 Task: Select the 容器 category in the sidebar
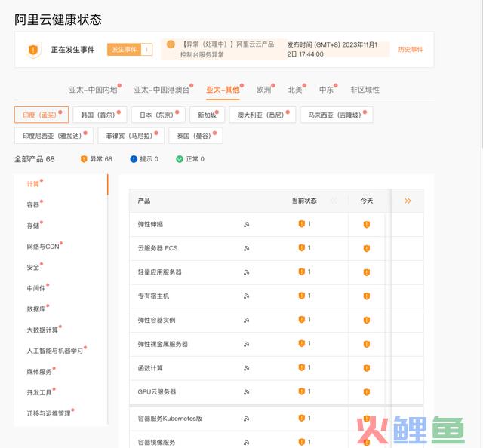pyautogui.click(x=35, y=204)
